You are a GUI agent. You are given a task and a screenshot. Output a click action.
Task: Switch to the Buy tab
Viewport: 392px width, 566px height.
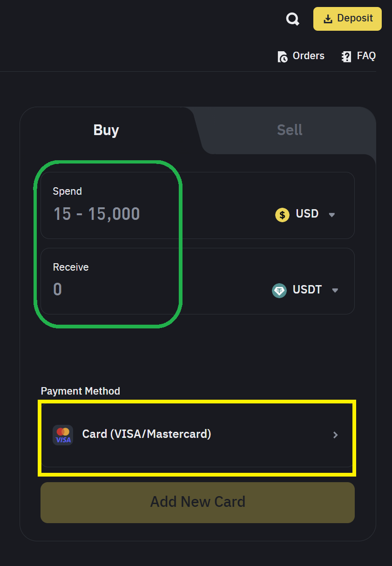click(x=106, y=130)
